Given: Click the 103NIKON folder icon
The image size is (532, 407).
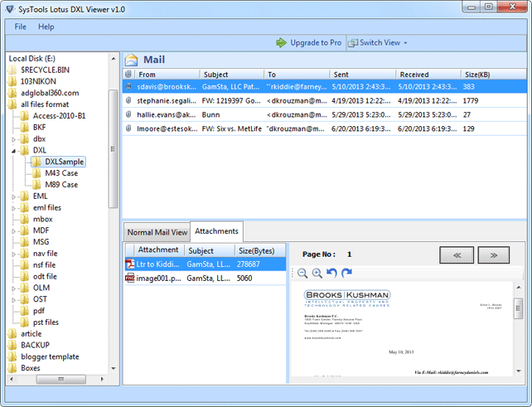Looking at the screenshot, I should point(12,81).
